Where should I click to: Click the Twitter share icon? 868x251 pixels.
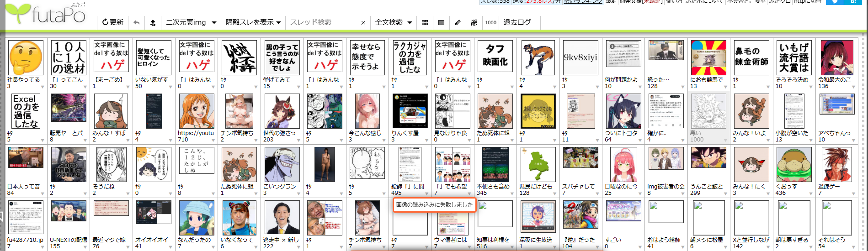(835, 2)
